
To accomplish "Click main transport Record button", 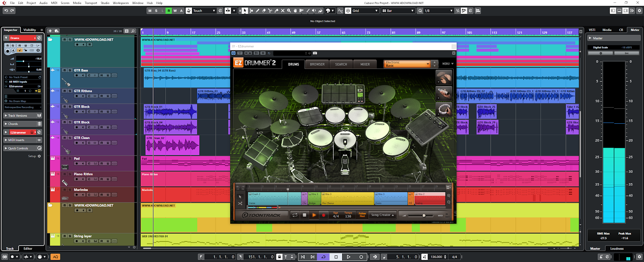I will (x=361, y=257).
